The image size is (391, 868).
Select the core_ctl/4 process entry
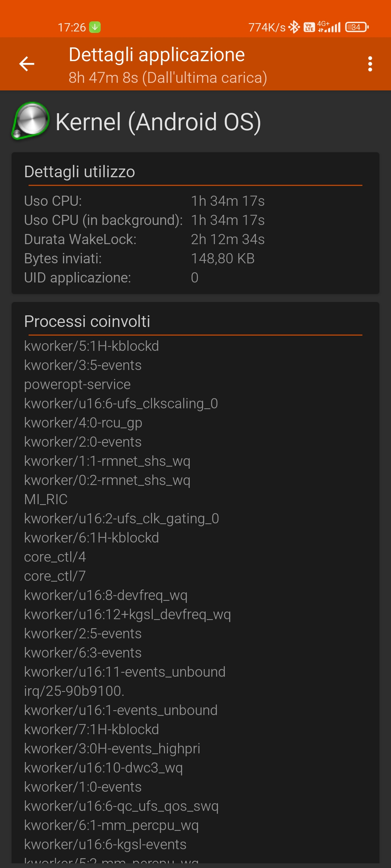55,557
